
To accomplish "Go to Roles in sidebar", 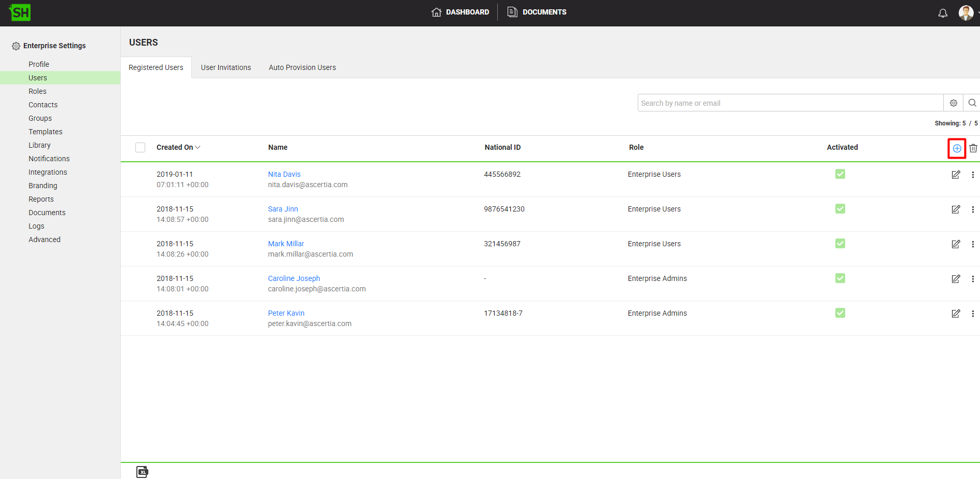I will (37, 91).
